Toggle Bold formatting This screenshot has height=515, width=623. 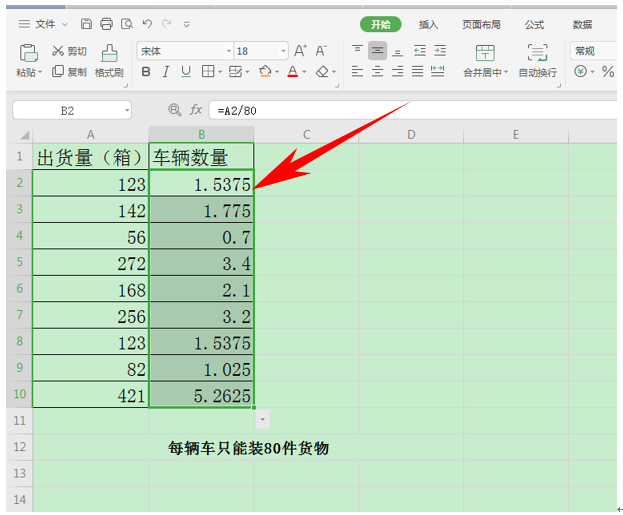coord(146,72)
